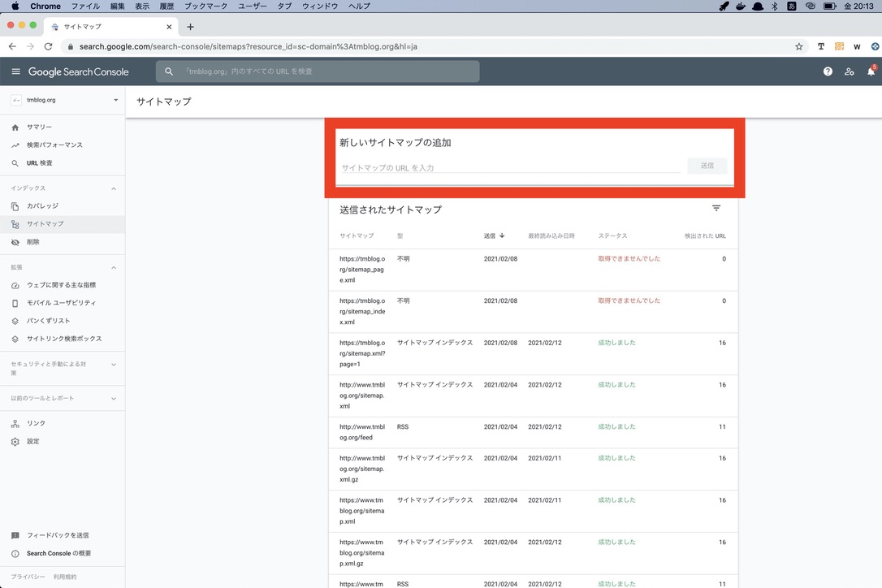Click the Google Search Console logo
The image size is (882, 588).
78,72
